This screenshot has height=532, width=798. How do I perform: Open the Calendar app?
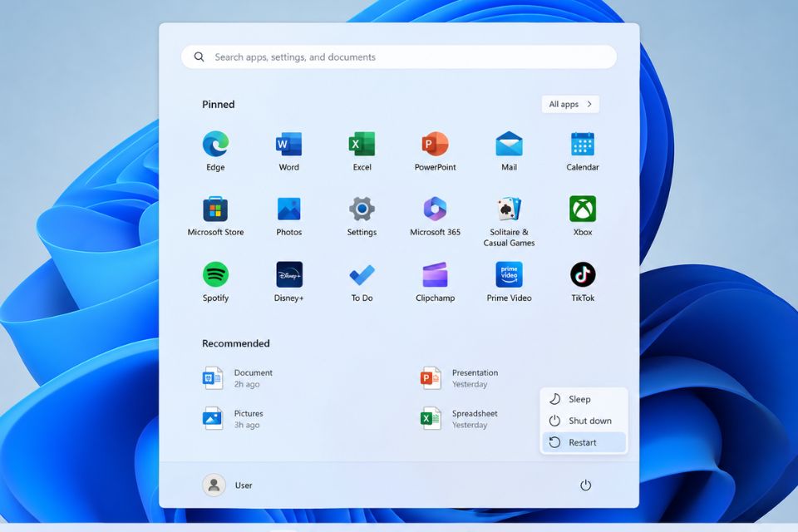[x=582, y=144]
